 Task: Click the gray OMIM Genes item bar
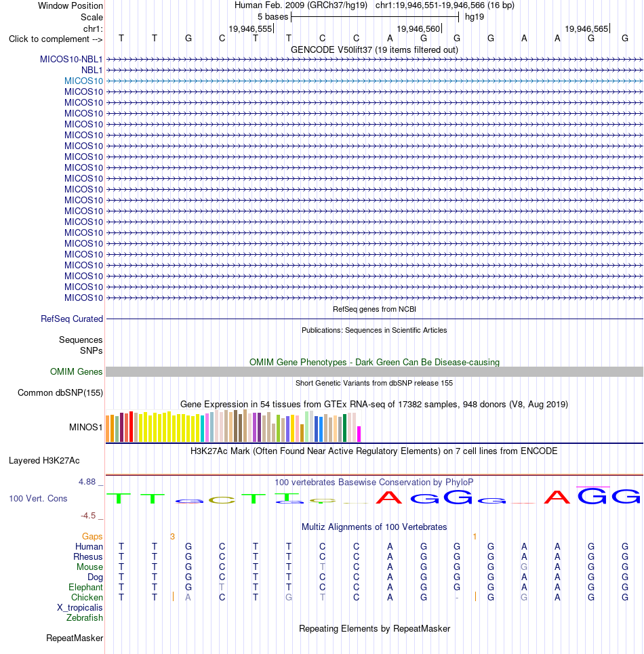375,371
